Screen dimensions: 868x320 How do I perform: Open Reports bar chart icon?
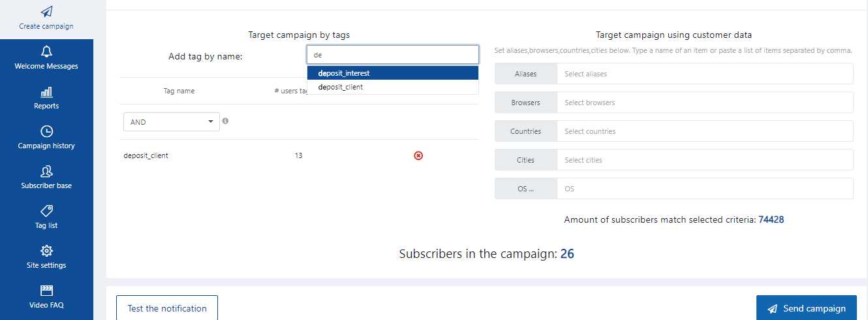coord(46,92)
